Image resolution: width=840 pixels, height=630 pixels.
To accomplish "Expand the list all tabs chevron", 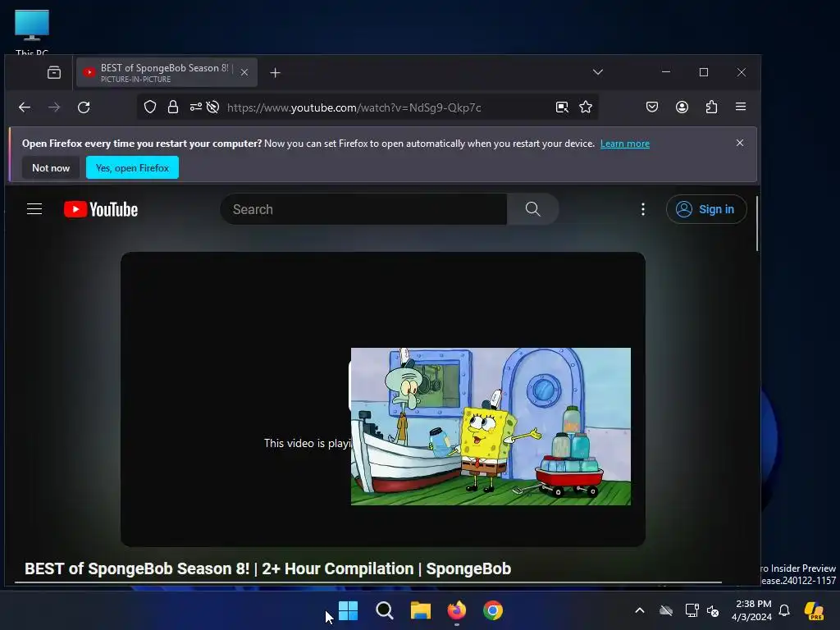I will point(598,72).
